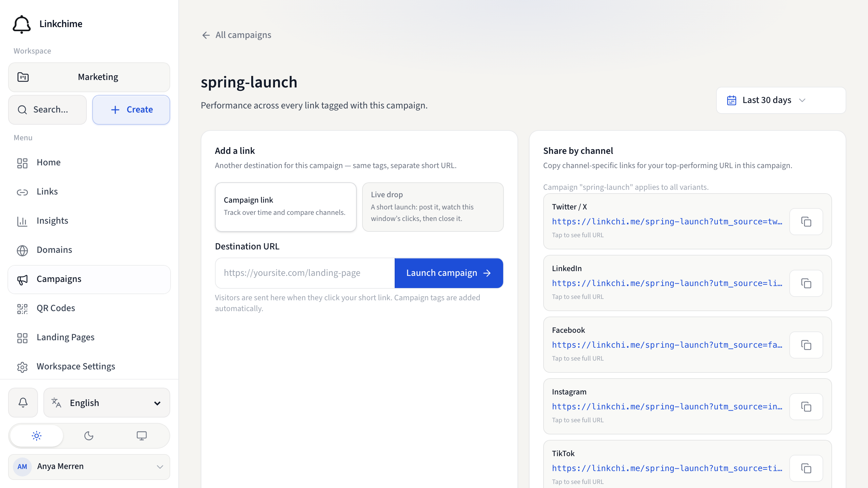Copy the Instagram channel link
The image size is (868, 488).
[806, 407]
